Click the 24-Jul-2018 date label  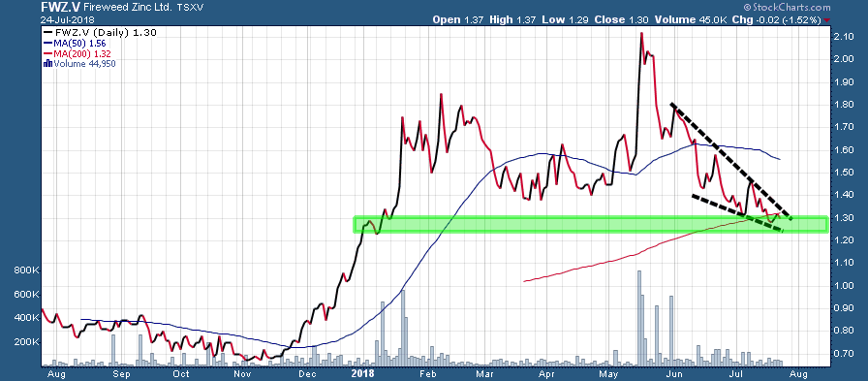(68, 20)
